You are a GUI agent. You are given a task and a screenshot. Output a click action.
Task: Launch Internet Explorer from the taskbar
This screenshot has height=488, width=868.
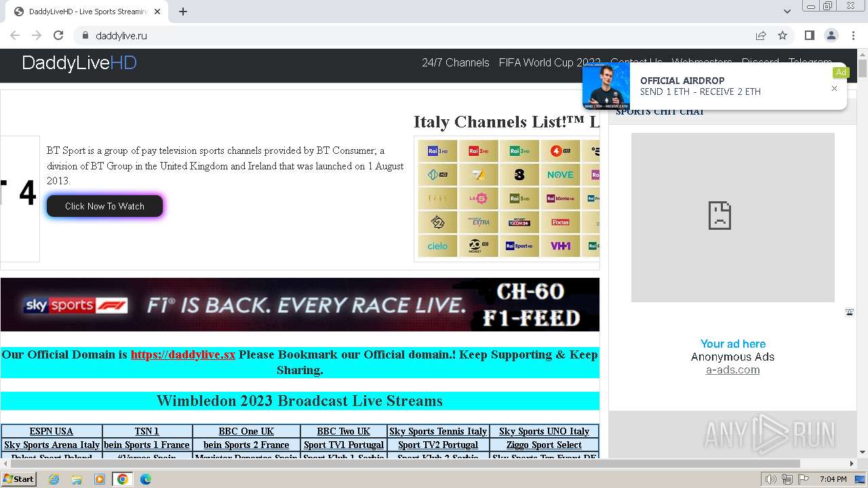pyautogui.click(x=54, y=479)
